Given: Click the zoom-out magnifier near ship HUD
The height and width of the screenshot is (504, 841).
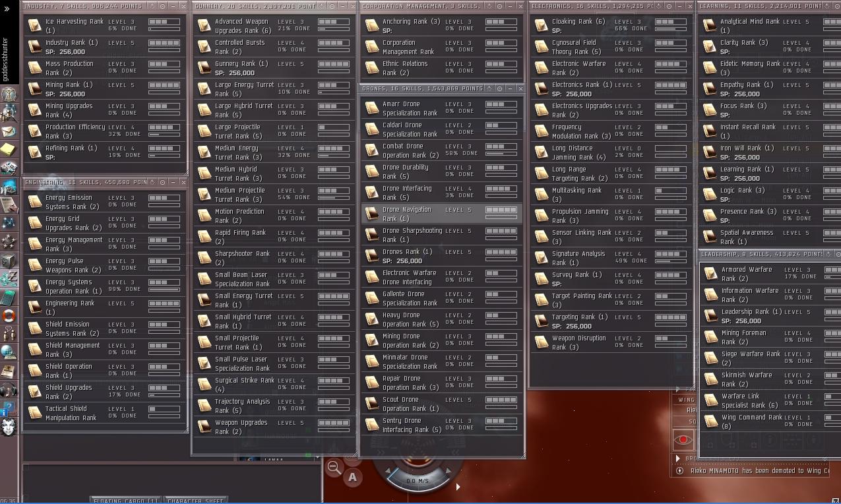Looking at the screenshot, I should click(334, 467).
